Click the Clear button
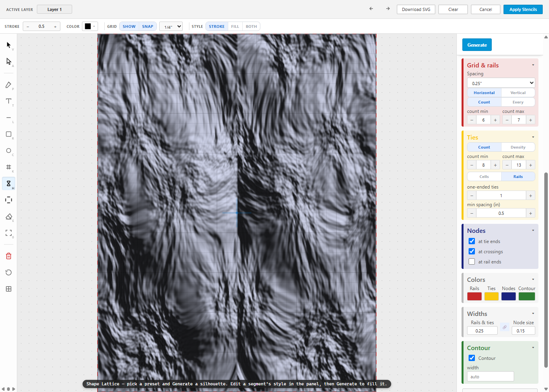549x392 pixels. coord(453,9)
